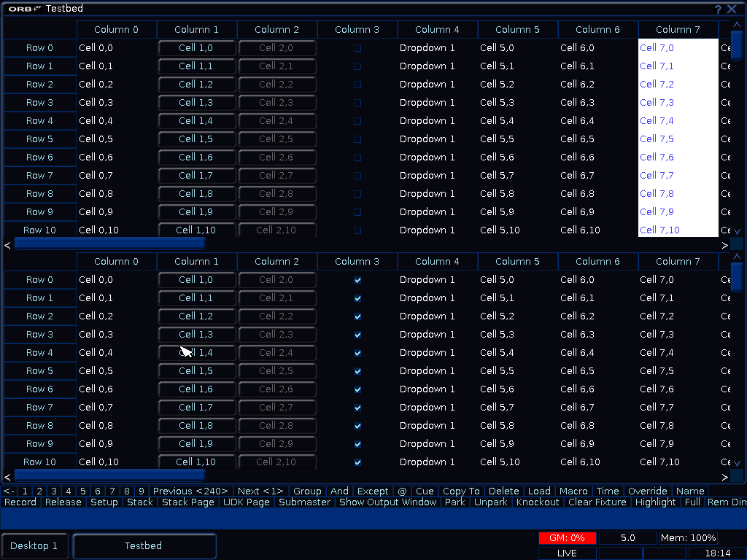Select the Testbed tab in taskbar

(144, 546)
